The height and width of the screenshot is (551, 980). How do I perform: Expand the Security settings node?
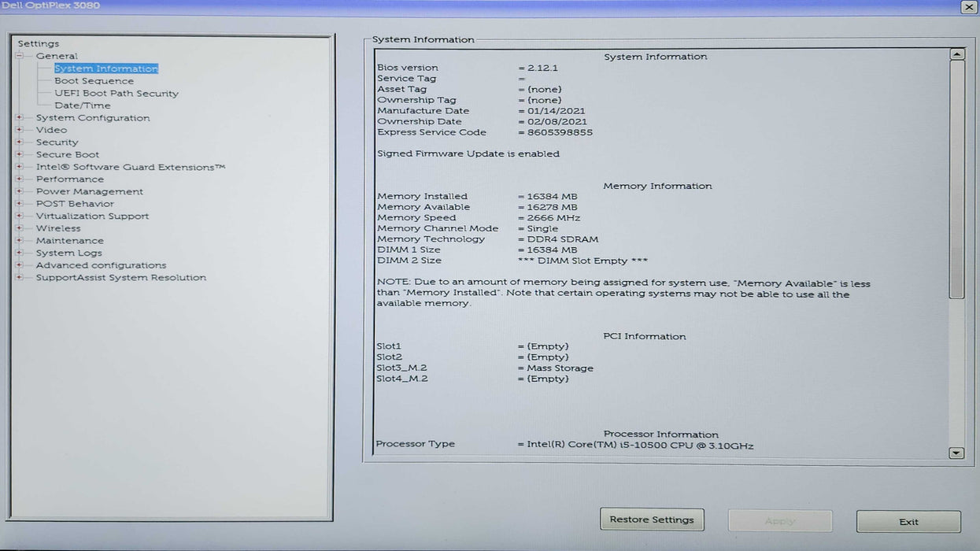pyautogui.click(x=20, y=142)
